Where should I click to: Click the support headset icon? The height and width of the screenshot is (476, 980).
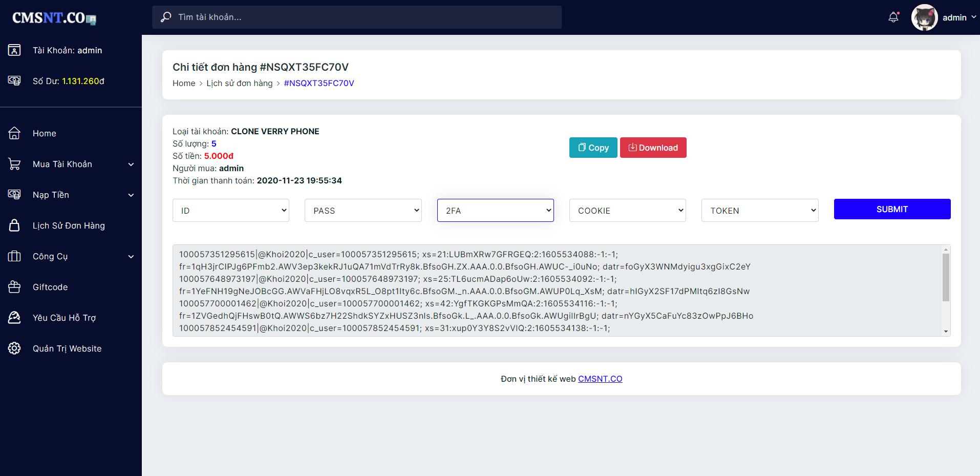(x=14, y=318)
